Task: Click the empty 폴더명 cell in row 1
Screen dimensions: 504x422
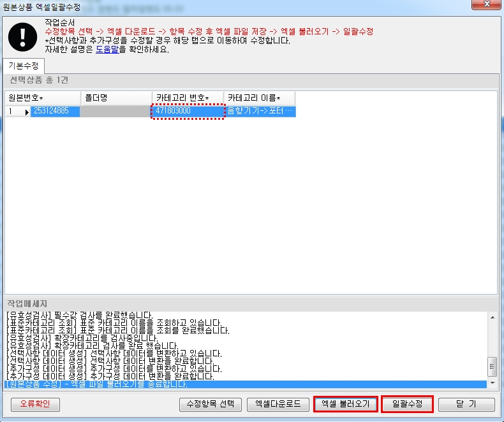Action: coord(115,111)
